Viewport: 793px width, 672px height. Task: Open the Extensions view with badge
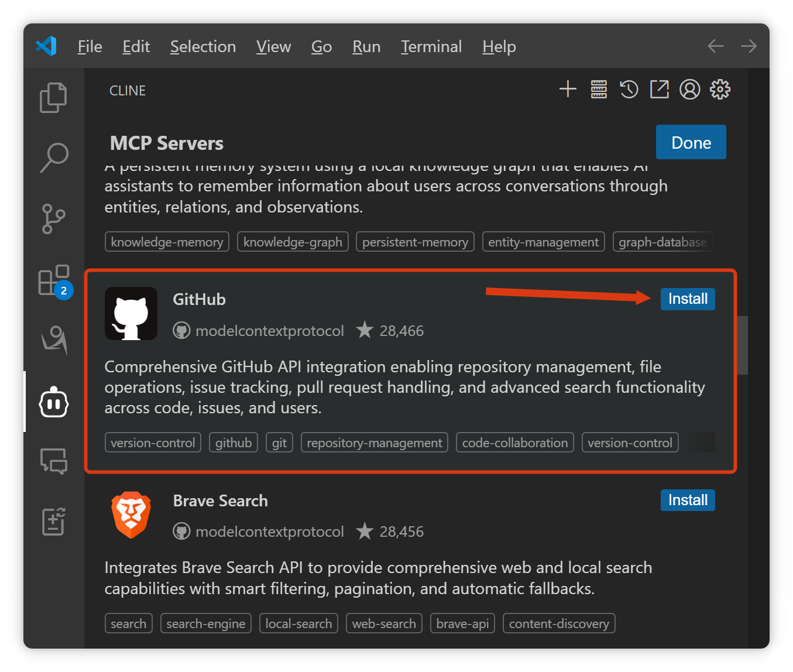point(54,281)
